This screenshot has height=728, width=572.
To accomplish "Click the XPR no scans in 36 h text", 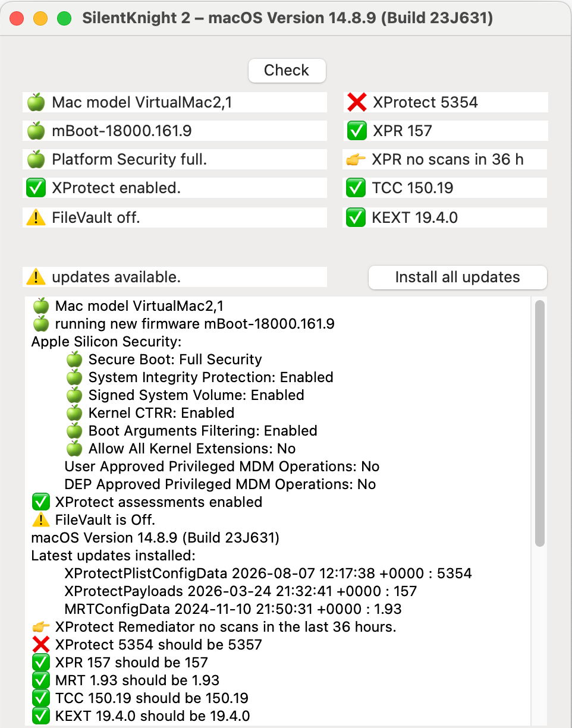I will [x=448, y=159].
